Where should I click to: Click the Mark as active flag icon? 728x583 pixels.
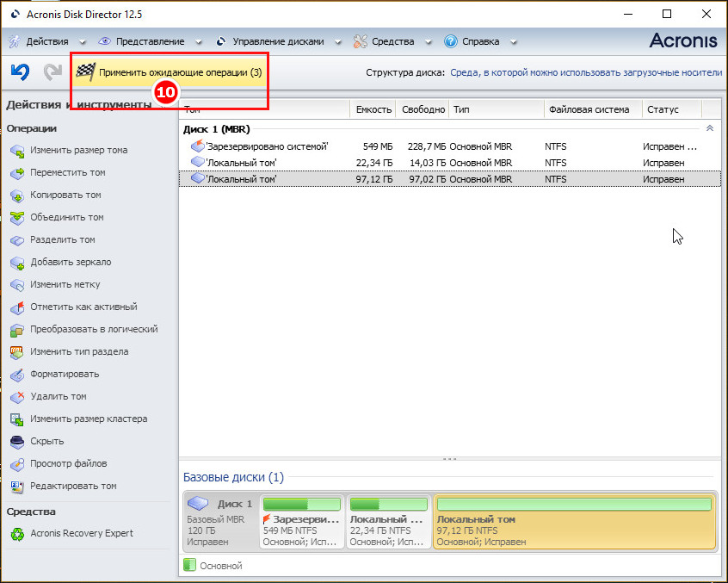(17, 307)
